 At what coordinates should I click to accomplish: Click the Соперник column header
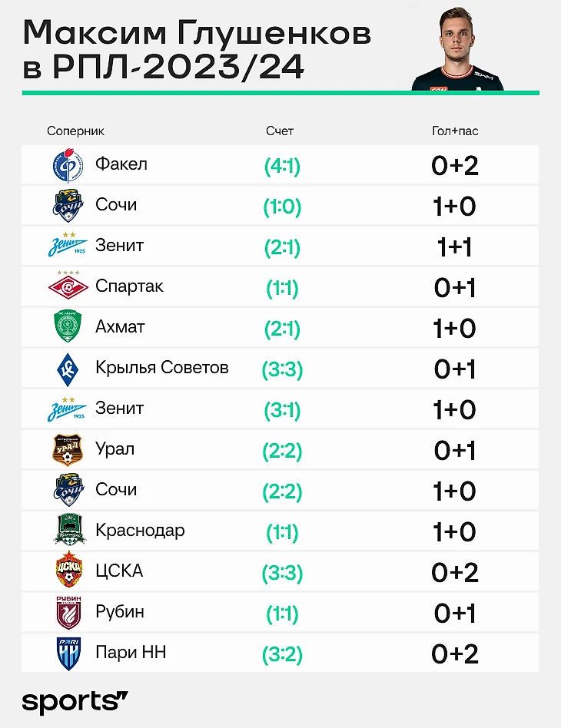pyautogui.click(x=75, y=131)
